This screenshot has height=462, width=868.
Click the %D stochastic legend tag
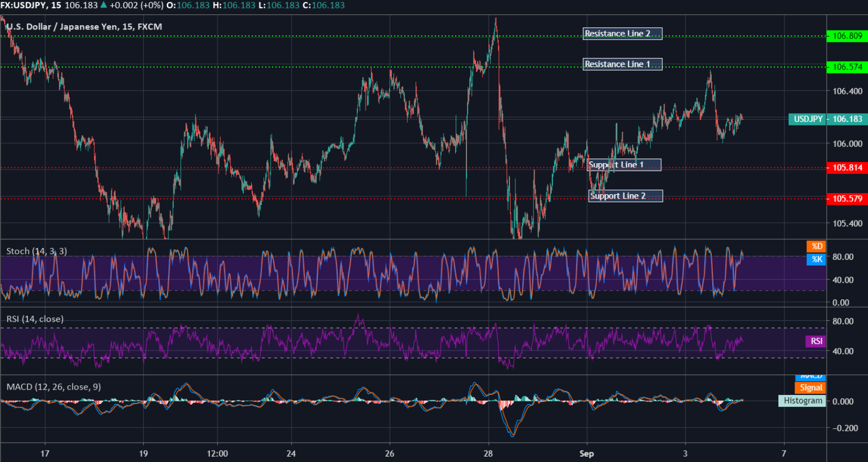816,246
